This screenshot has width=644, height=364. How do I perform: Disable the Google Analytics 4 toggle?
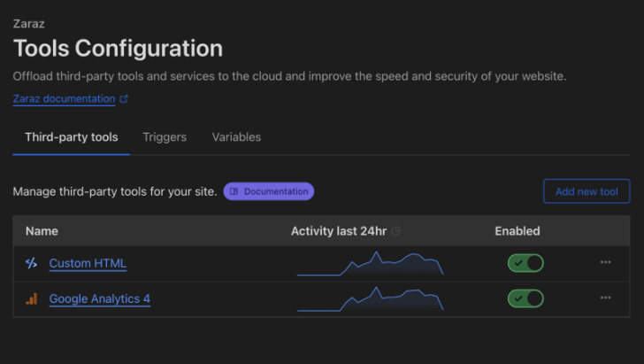(x=525, y=298)
